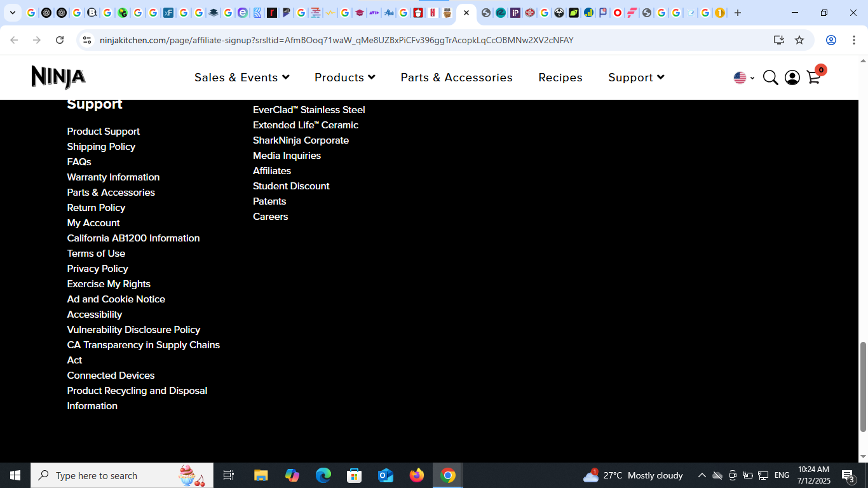Open the account profile icon on Ninja header
The width and height of the screenshot is (868, 488).
pyautogui.click(x=792, y=78)
